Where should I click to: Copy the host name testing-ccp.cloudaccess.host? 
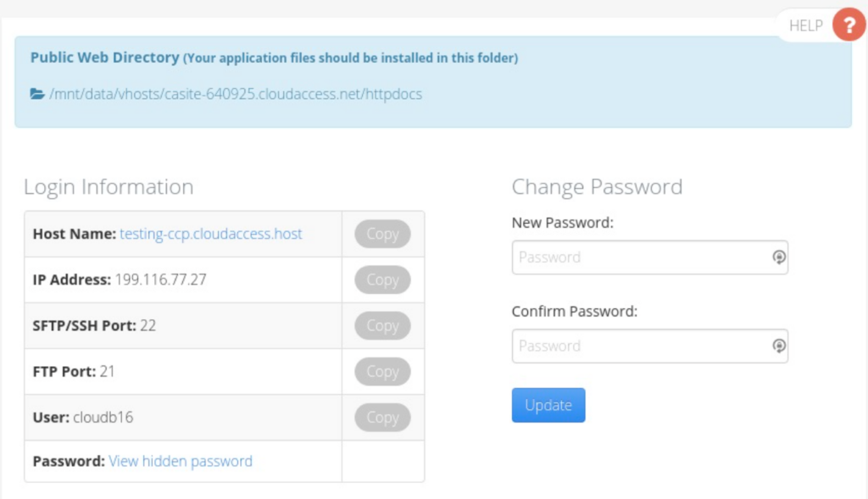(x=381, y=234)
